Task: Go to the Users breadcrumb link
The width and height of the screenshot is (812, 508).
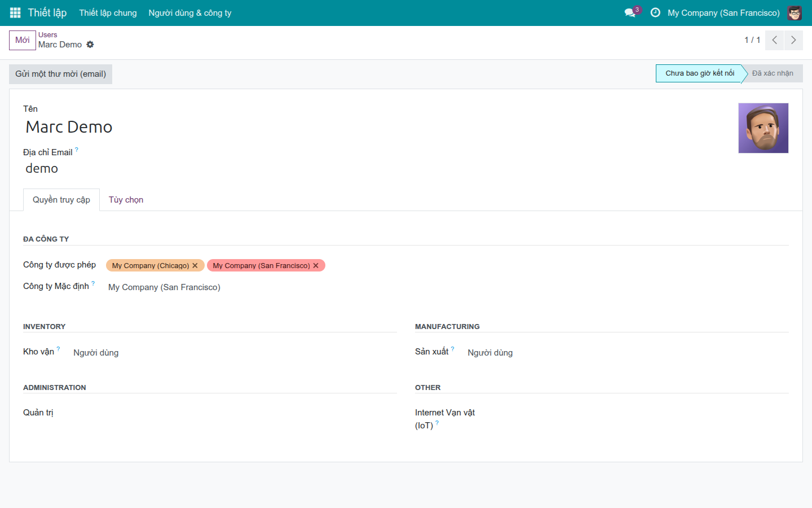Action: click(x=48, y=35)
